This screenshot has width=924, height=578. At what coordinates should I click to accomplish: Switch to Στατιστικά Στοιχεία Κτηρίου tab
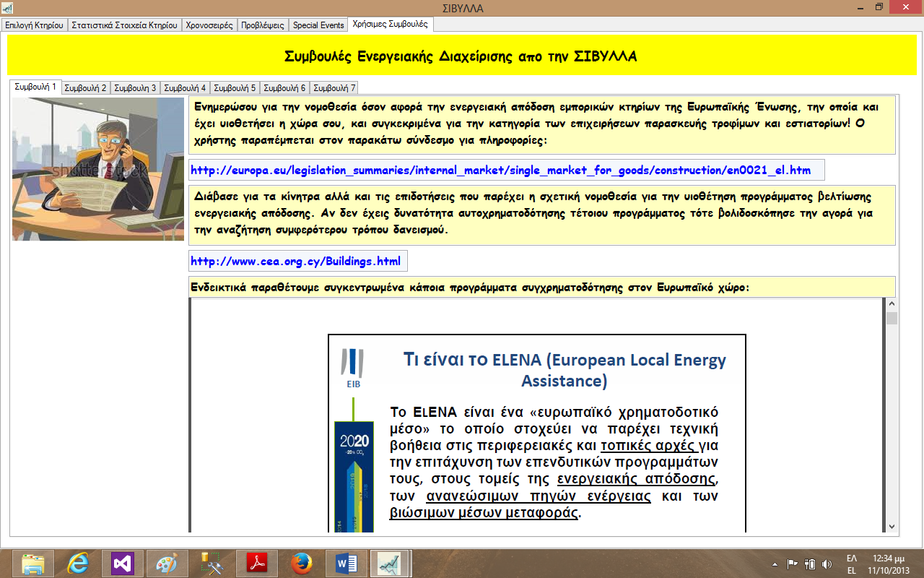tap(125, 25)
